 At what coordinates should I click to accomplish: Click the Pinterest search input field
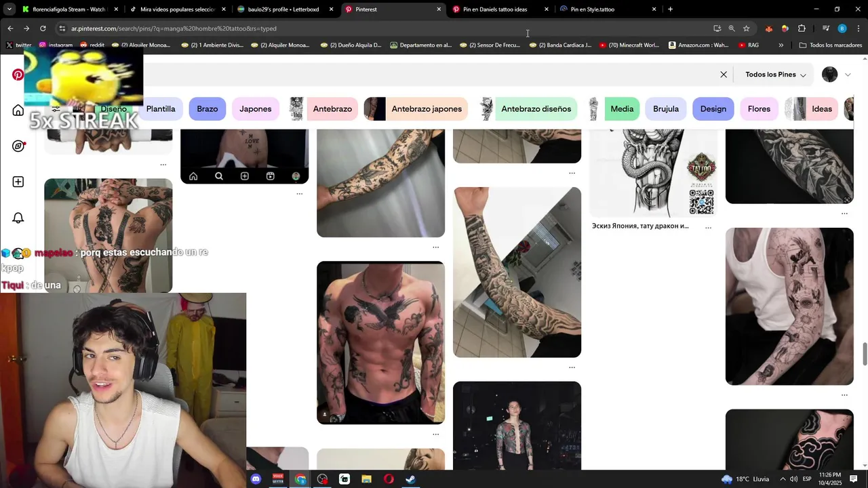click(427, 75)
